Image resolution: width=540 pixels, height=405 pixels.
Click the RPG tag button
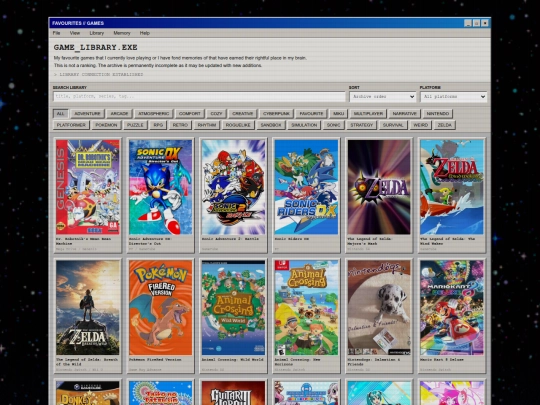click(x=158, y=125)
